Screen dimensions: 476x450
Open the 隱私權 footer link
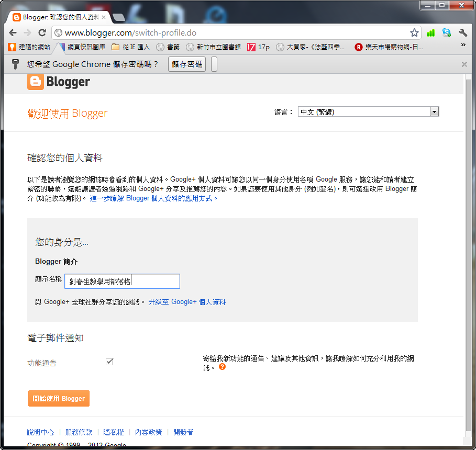point(114,432)
